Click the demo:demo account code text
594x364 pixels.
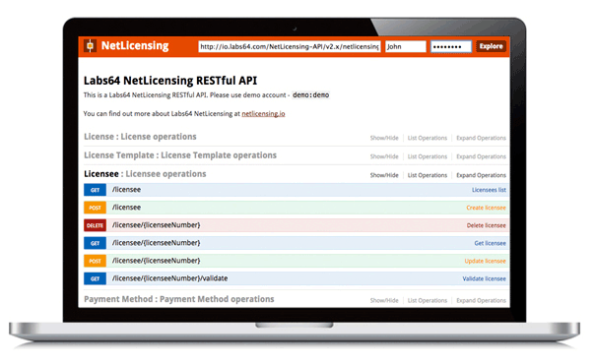311,95
